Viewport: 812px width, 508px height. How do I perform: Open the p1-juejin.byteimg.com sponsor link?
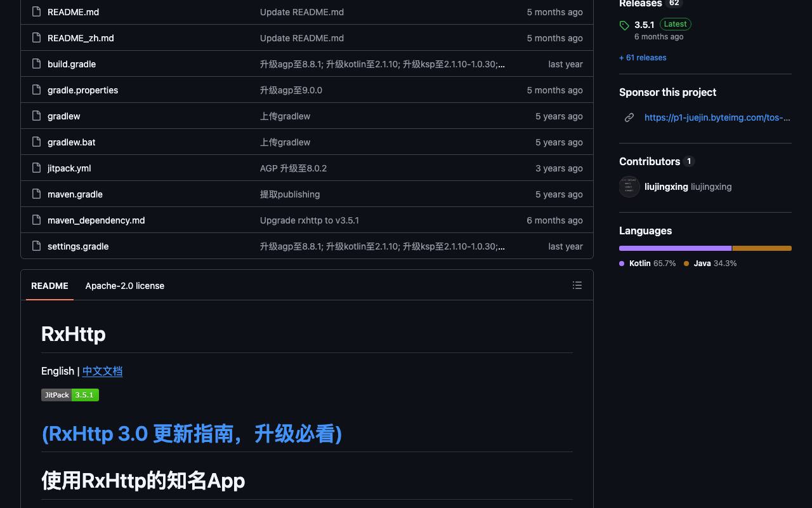[x=717, y=117]
